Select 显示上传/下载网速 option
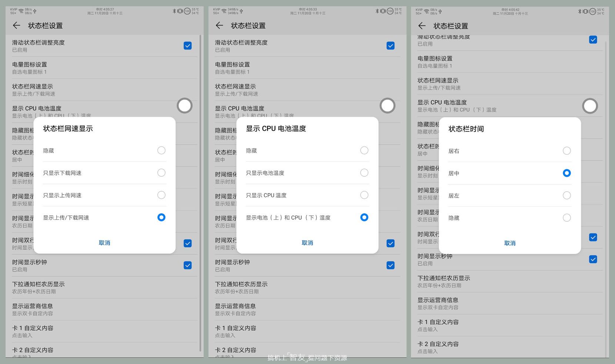 [104, 218]
